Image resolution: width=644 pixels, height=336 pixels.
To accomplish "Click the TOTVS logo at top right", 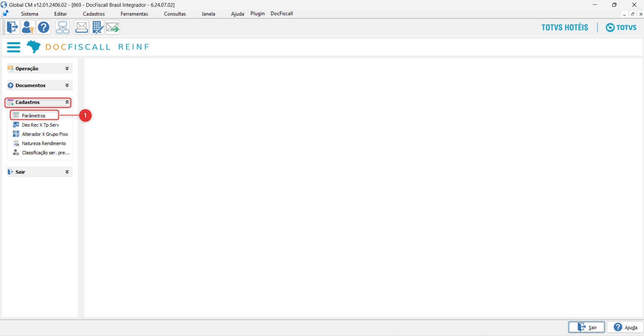I will (x=621, y=27).
